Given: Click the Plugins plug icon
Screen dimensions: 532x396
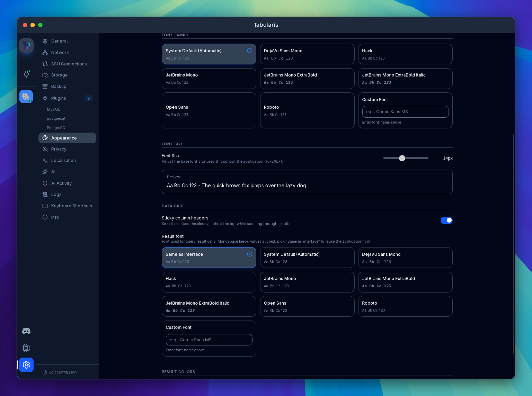Looking at the screenshot, I should coord(45,98).
